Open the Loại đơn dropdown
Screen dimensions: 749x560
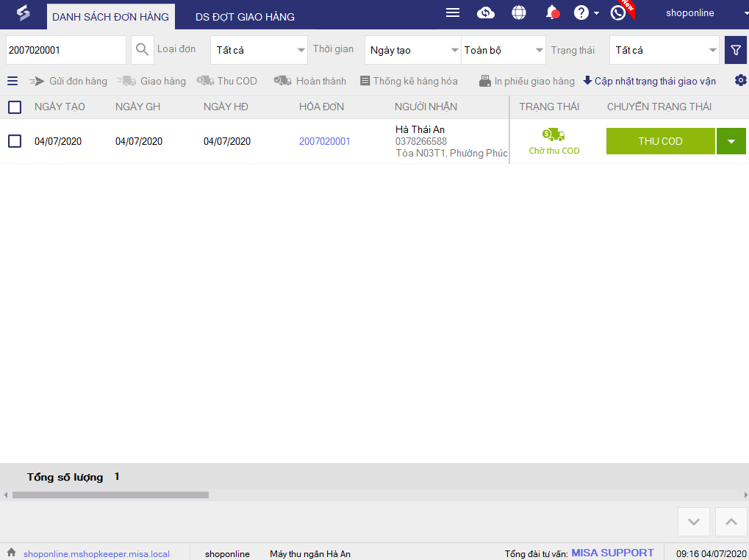[x=259, y=50]
